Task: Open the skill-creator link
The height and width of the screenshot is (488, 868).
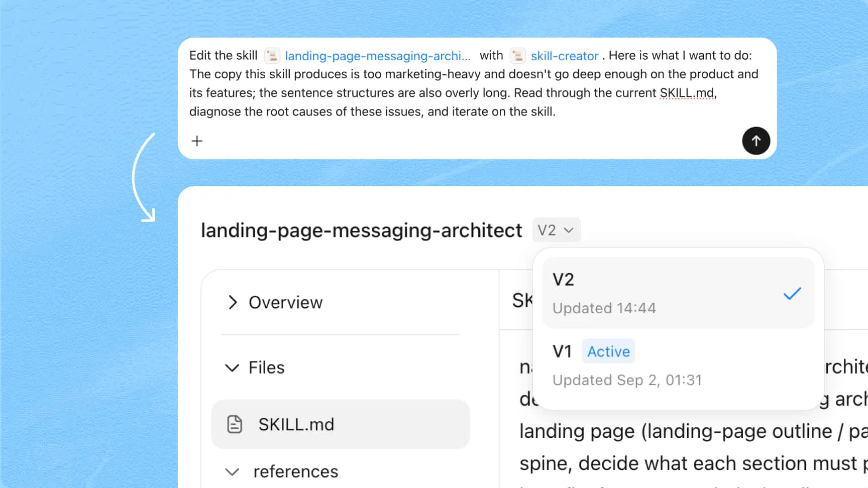Action: pyautogui.click(x=565, y=56)
